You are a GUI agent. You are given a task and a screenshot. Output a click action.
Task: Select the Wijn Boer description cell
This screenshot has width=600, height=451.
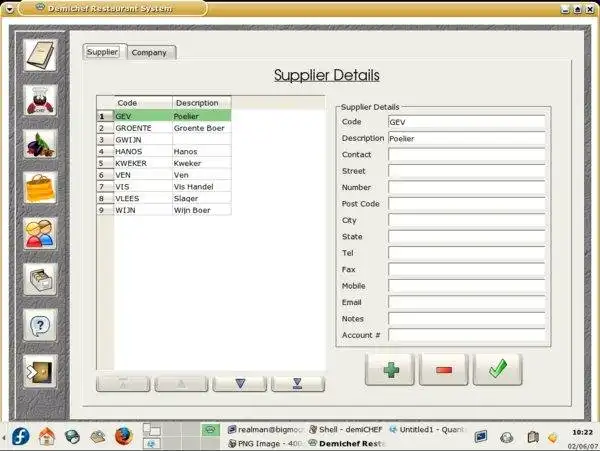202,210
